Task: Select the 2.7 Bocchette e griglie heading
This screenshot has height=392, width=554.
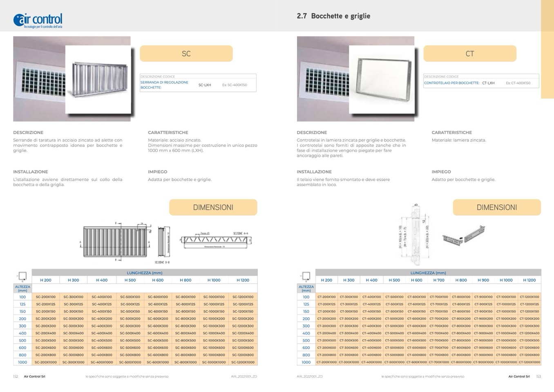Action: tap(333, 16)
